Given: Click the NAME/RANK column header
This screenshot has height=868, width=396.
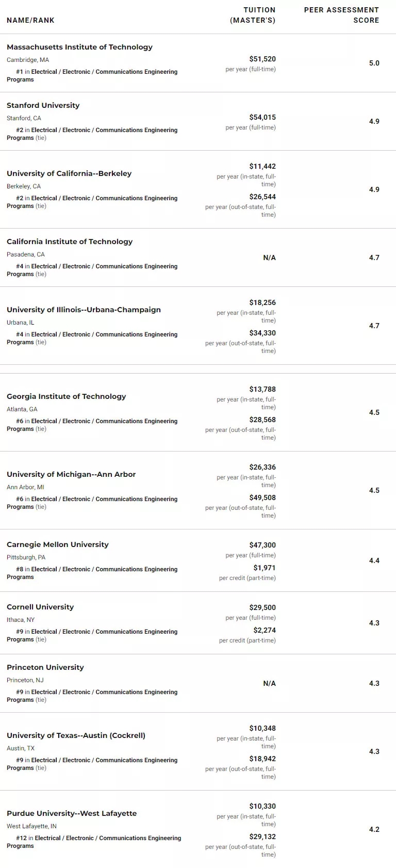Looking at the screenshot, I should coord(30,20).
